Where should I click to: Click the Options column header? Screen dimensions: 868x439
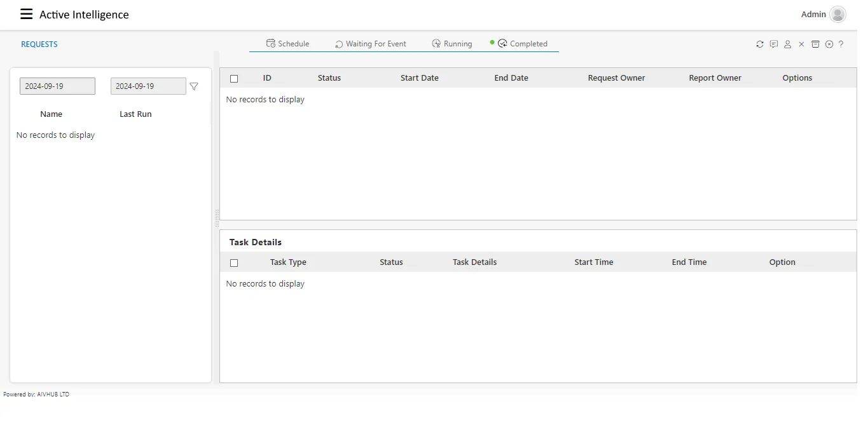pos(797,78)
